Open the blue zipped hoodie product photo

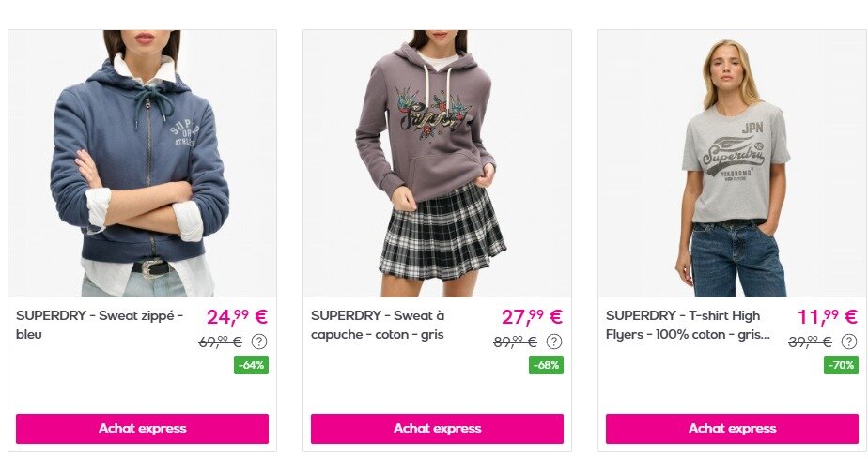pyautogui.click(x=142, y=164)
